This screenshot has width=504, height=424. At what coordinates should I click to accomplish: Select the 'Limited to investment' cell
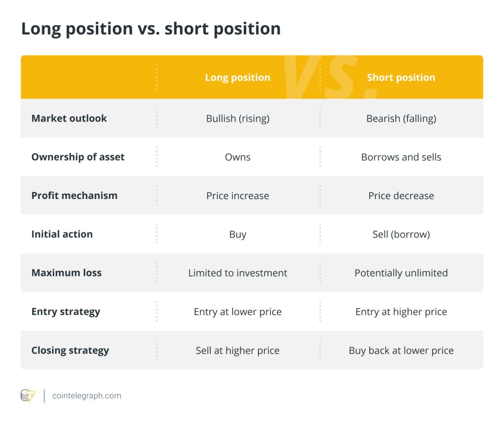tap(238, 273)
